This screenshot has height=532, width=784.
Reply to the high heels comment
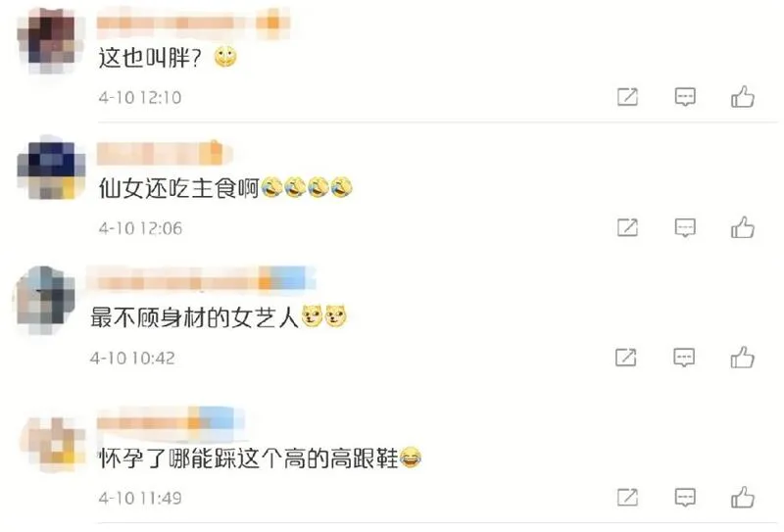[685, 498]
